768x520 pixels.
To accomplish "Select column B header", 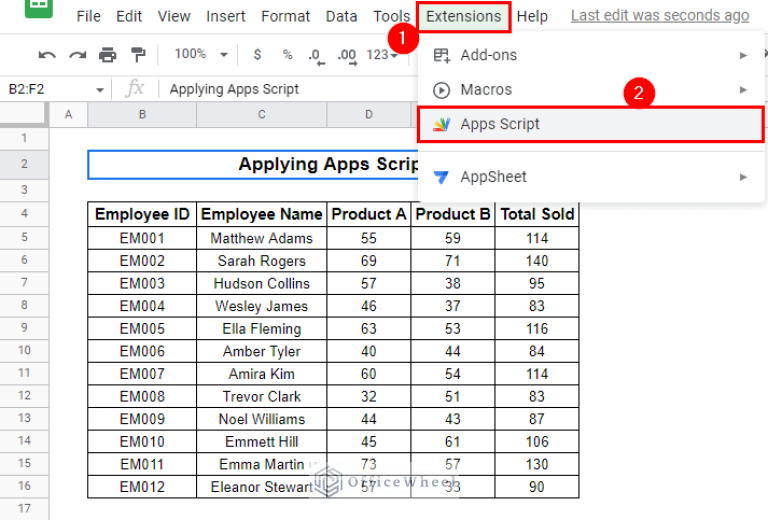I will (x=142, y=115).
